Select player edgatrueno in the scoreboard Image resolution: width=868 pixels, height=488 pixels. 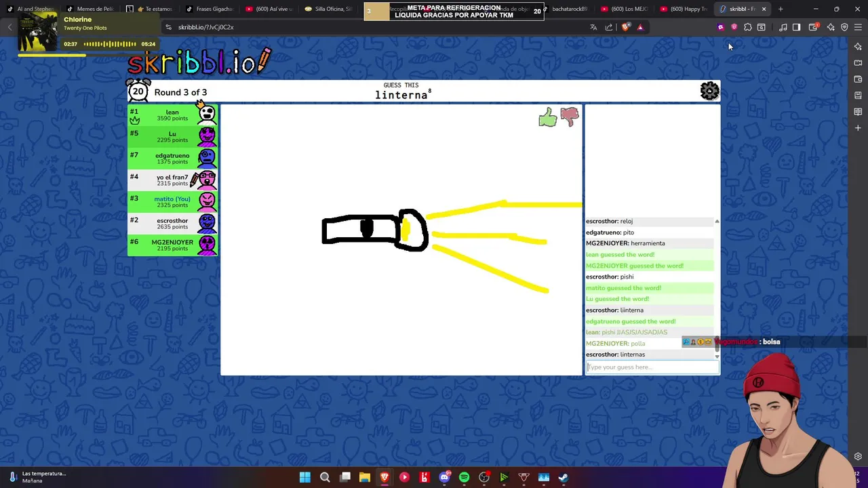pos(172,159)
